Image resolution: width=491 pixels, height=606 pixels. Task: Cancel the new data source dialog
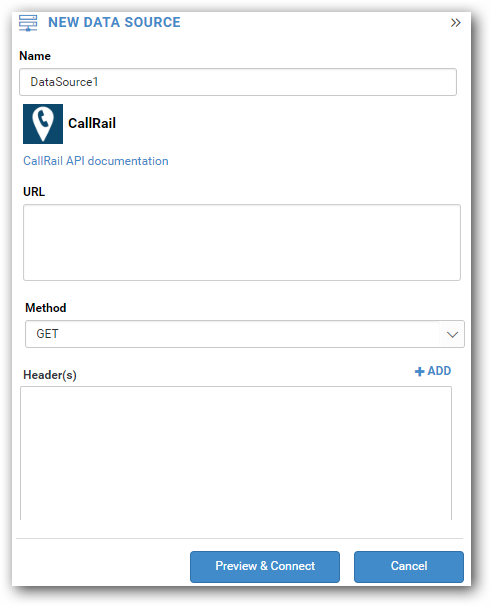pos(409,566)
